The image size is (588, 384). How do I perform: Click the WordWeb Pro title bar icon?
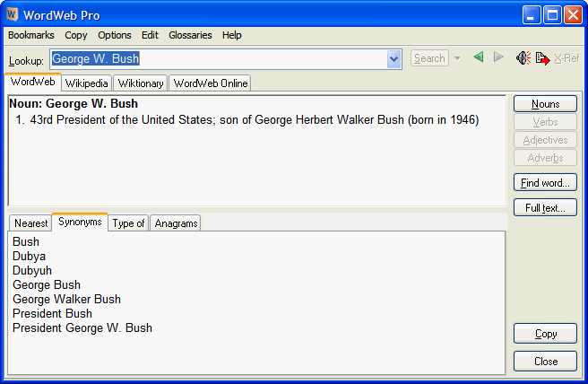point(12,14)
